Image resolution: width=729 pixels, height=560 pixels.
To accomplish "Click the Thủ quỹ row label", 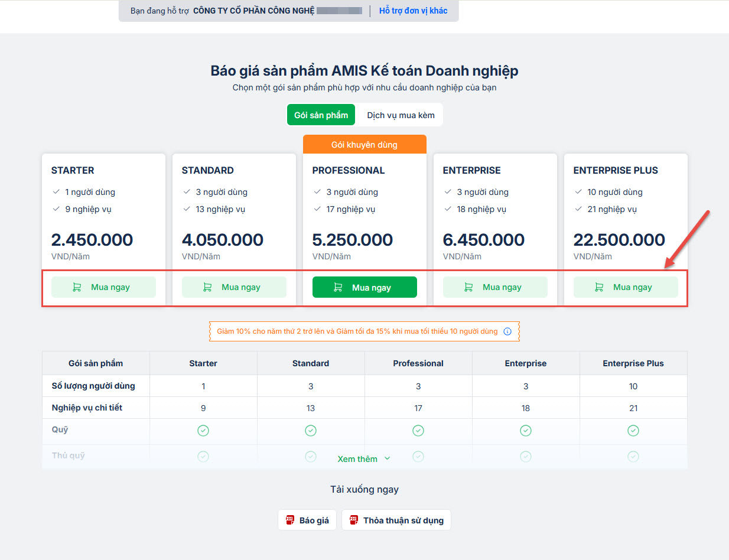I will coord(68,455).
